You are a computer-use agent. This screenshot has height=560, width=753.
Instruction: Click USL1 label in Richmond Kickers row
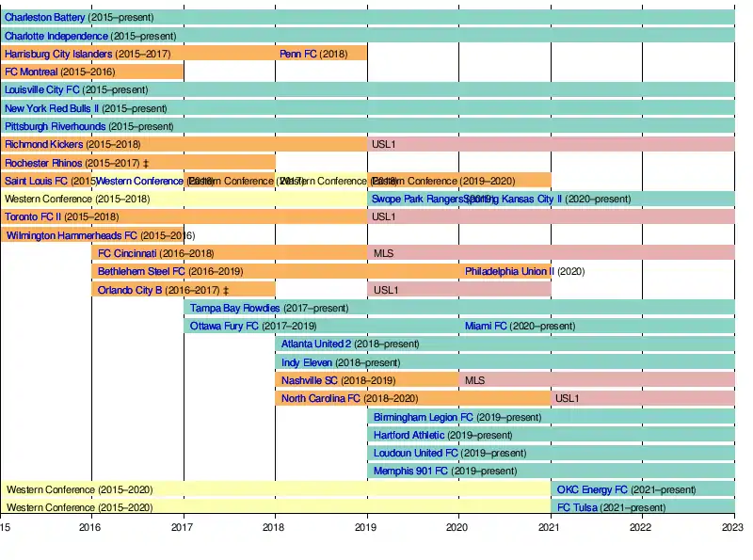pyautogui.click(x=384, y=144)
